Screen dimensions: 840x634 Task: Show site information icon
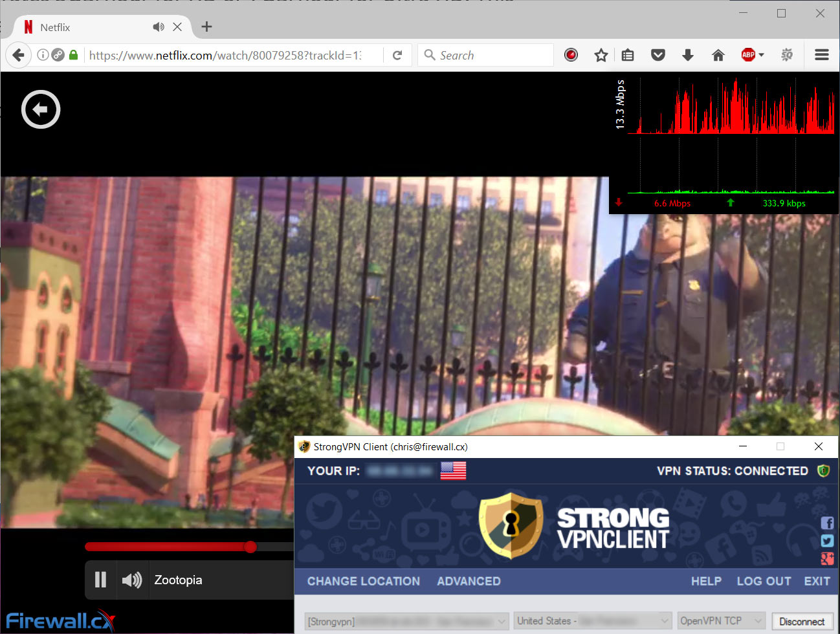(43, 55)
